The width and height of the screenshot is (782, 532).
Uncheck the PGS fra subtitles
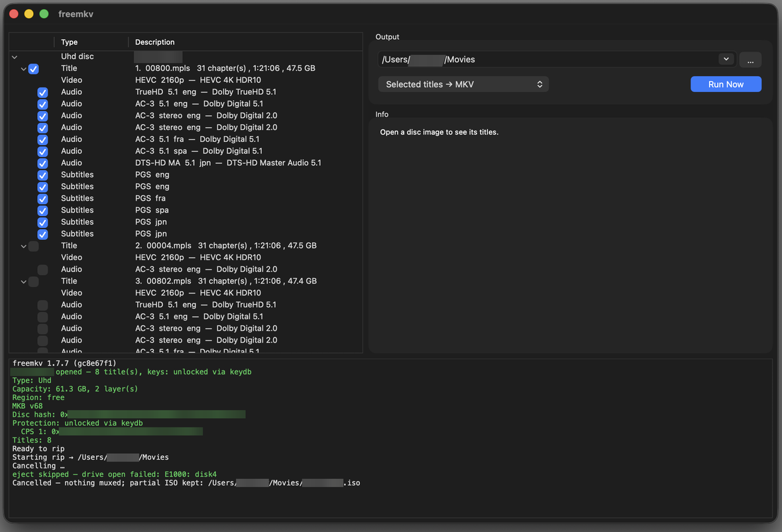click(x=43, y=199)
